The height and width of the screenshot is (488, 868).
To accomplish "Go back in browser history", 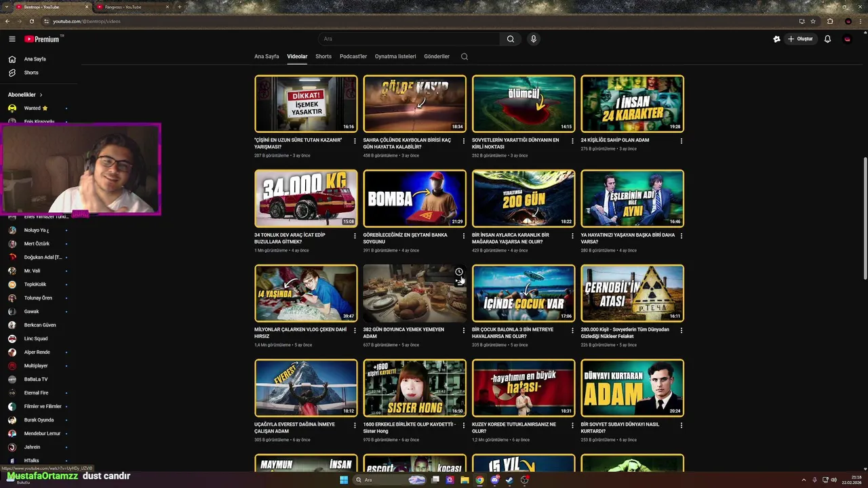I will pyautogui.click(x=7, y=21).
